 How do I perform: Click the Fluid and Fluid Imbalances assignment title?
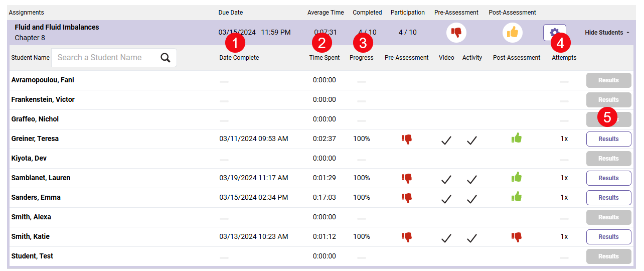57,27
